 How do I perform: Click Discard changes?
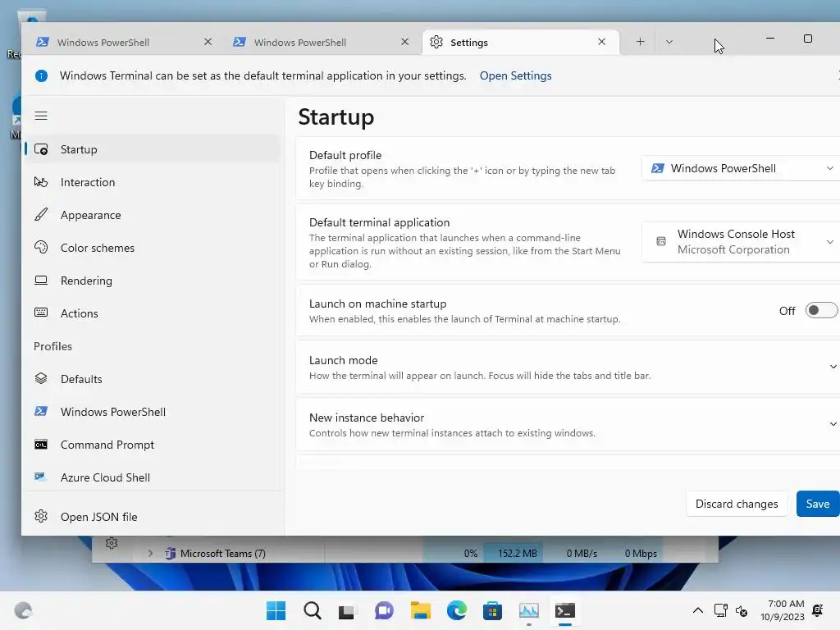737,504
